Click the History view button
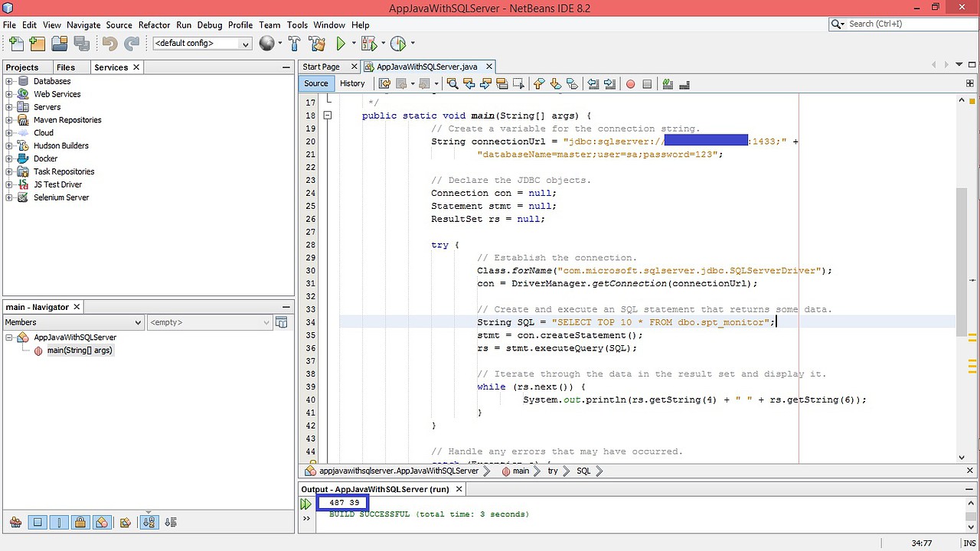Viewport: 980px width, 551px height. [x=352, y=83]
